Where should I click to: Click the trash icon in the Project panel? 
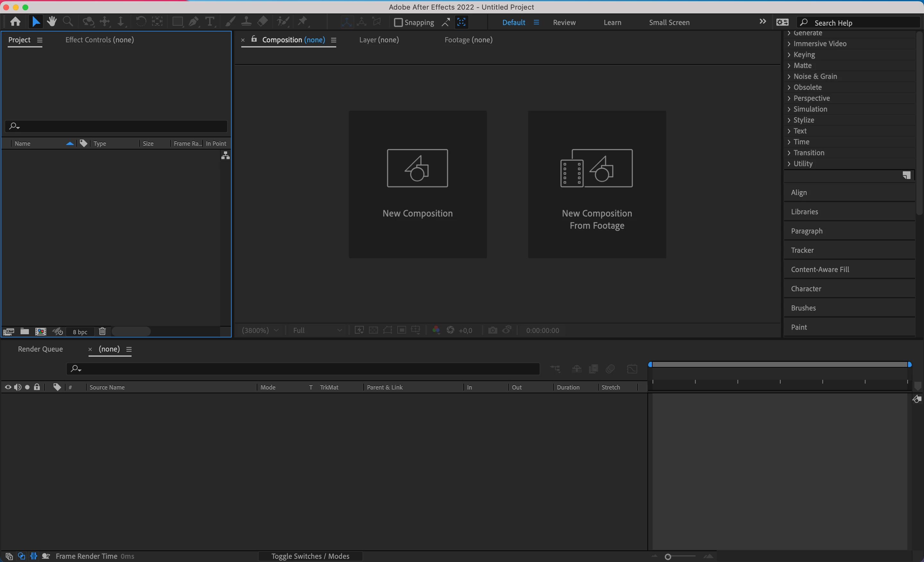[102, 331]
